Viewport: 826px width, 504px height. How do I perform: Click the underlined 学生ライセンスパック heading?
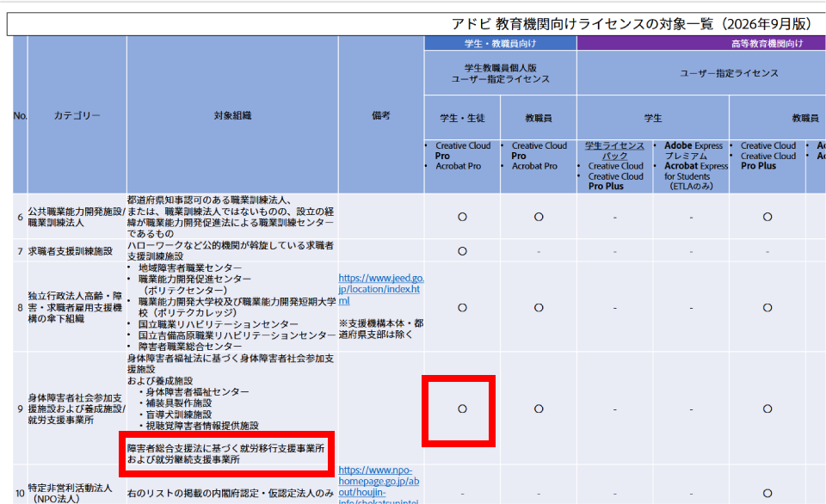point(614,151)
